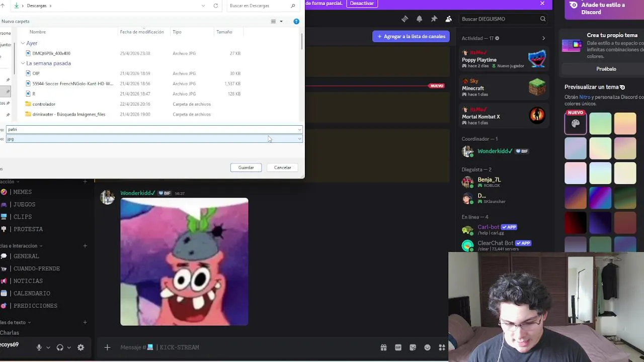Show pinned messages pin icon
The width and height of the screenshot is (644, 362).
click(434, 19)
